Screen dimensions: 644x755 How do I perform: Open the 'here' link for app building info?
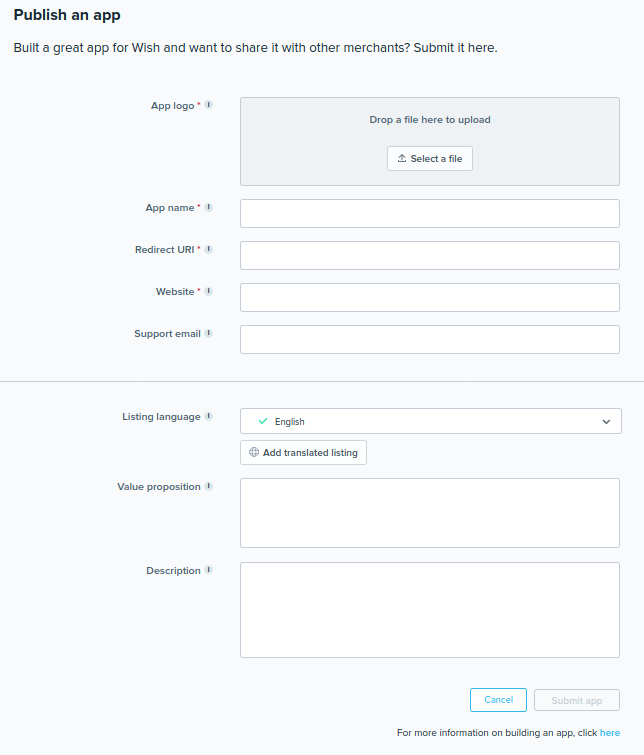point(610,733)
